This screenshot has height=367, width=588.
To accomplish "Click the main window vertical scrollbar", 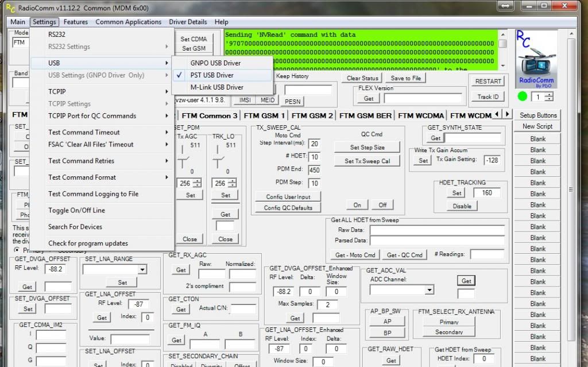I will click(x=571, y=190).
